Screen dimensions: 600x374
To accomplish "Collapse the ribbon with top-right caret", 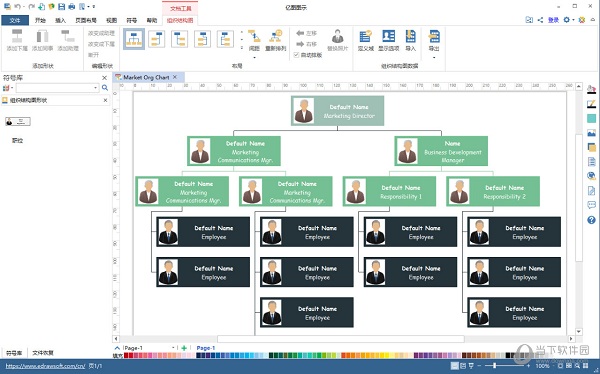I will point(593,20).
